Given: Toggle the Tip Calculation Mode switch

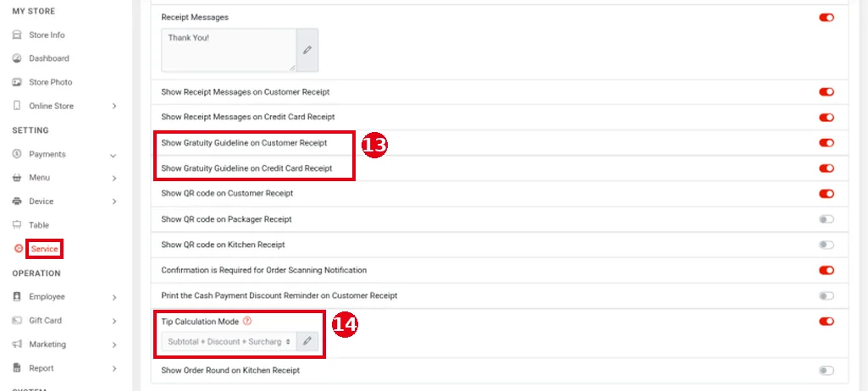Looking at the screenshot, I should [827, 322].
